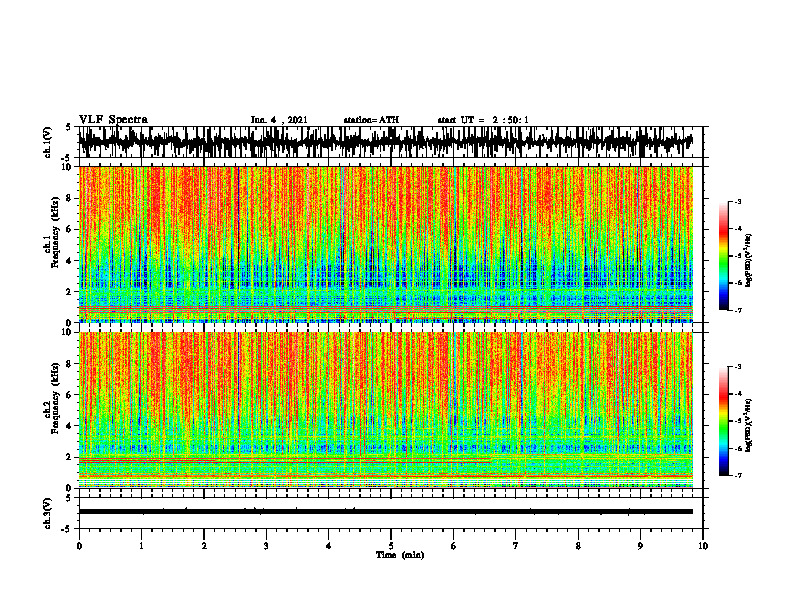Click the time axis tick label "2"
Viewport: 792px width, 612px height.
[204, 546]
